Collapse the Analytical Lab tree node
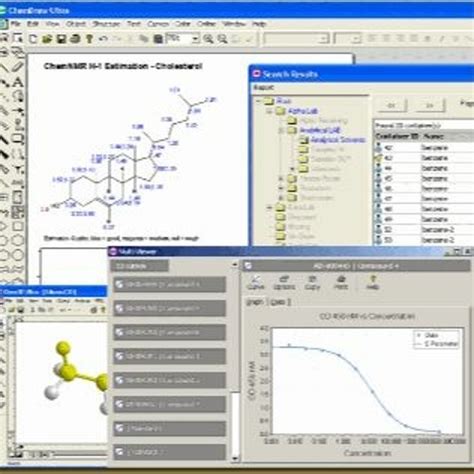The height and width of the screenshot is (474, 474). (x=281, y=130)
